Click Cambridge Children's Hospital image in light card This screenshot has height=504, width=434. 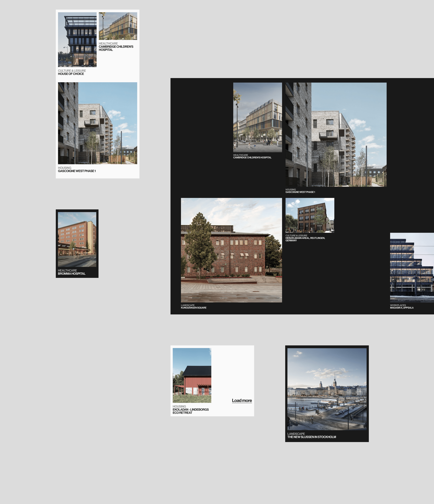point(118,26)
